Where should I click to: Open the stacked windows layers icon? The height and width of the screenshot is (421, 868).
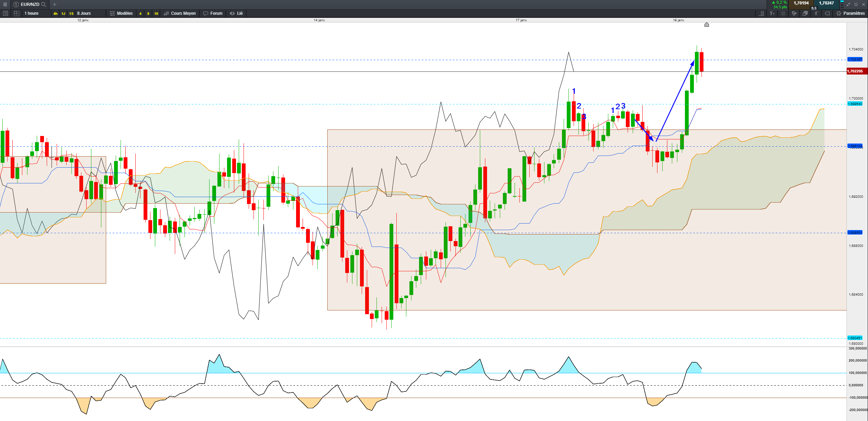tap(805, 13)
